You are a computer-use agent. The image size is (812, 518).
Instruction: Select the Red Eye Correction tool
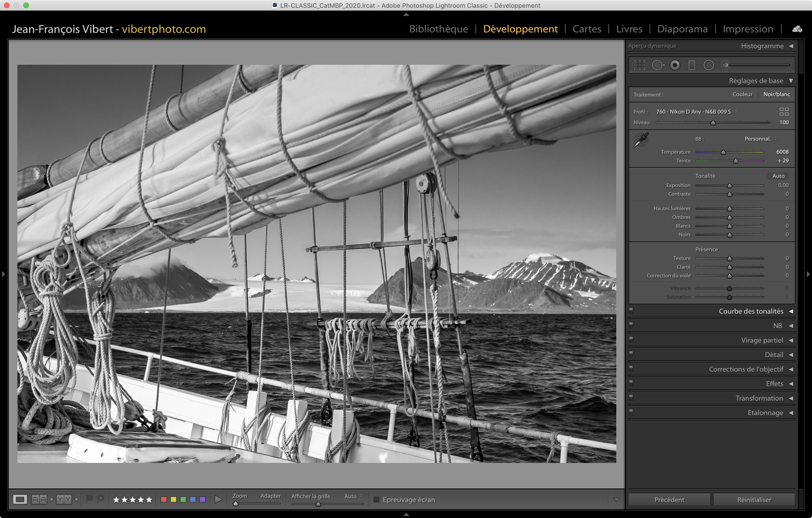(x=675, y=65)
